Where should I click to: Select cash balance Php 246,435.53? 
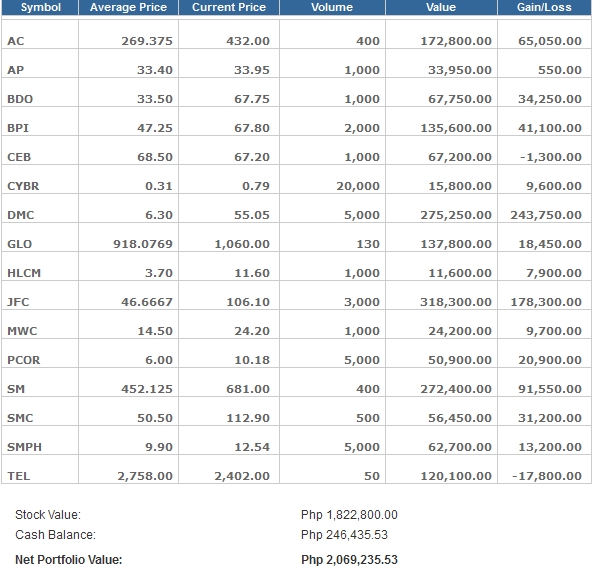pos(344,535)
